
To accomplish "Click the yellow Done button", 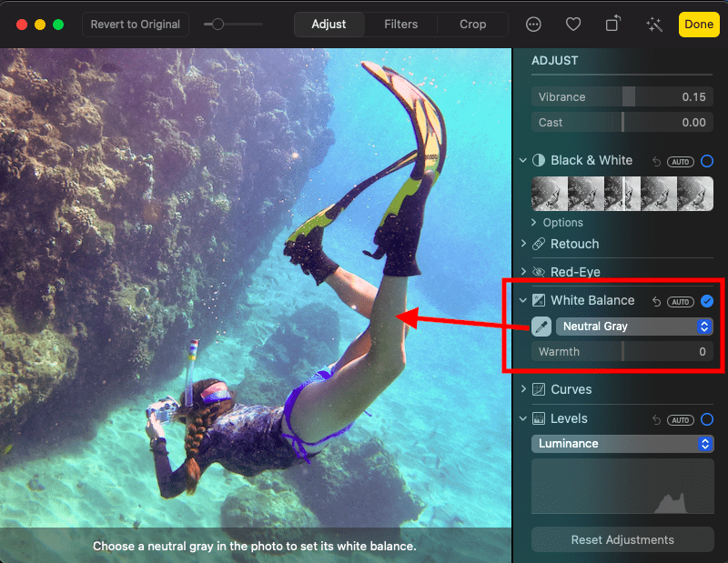I will [699, 25].
